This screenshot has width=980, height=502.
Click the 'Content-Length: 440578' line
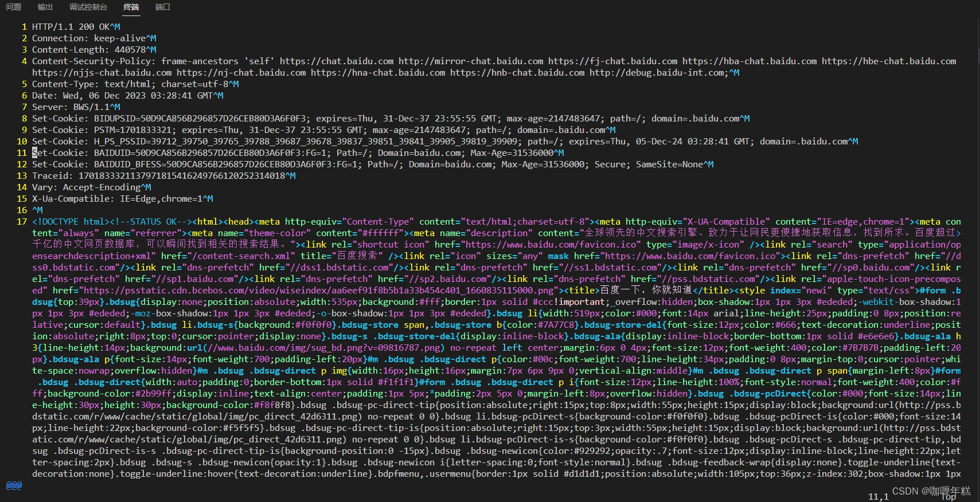point(94,50)
